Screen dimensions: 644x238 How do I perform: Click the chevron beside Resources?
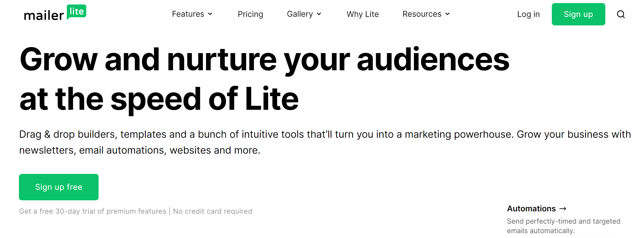[x=448, y=15]
